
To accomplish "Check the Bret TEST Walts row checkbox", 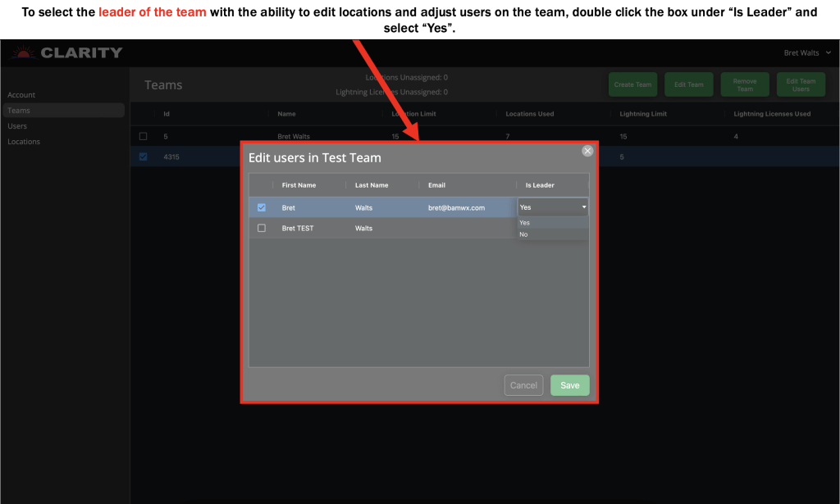I will [262, 228].
